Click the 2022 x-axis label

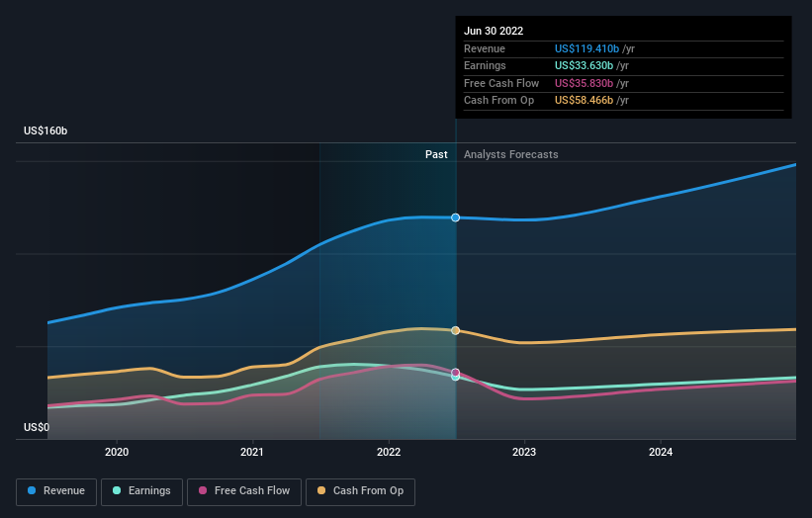pos(389,453)
